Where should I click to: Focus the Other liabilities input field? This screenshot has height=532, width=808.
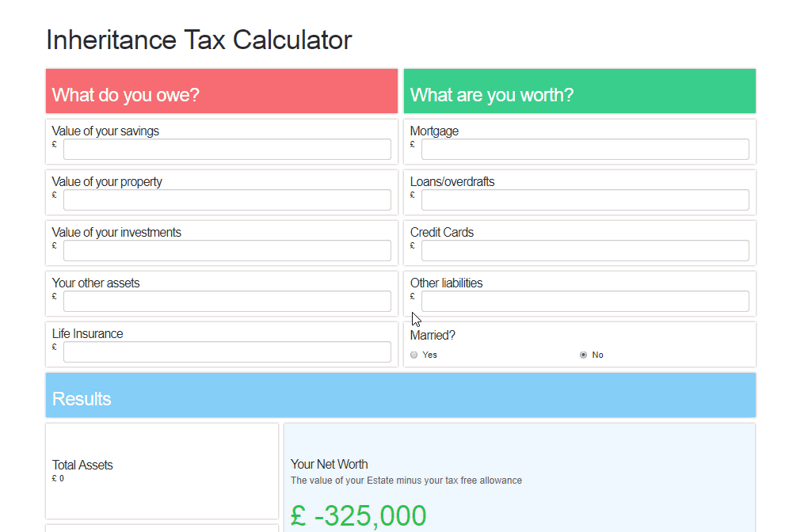tap(585, 302)
